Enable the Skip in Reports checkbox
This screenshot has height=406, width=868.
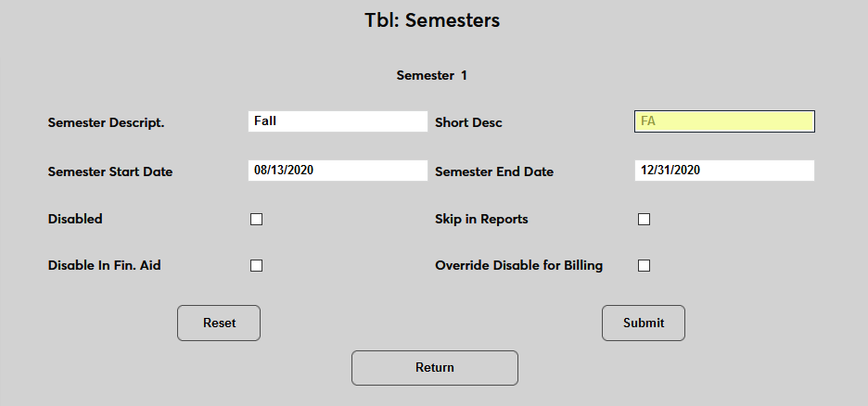645,220
